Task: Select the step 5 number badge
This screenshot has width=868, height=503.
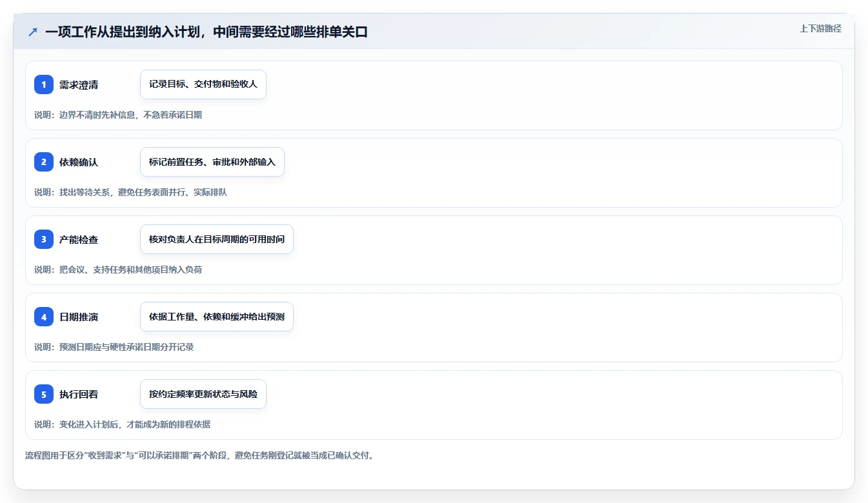Action: click(x=44, y=394)
